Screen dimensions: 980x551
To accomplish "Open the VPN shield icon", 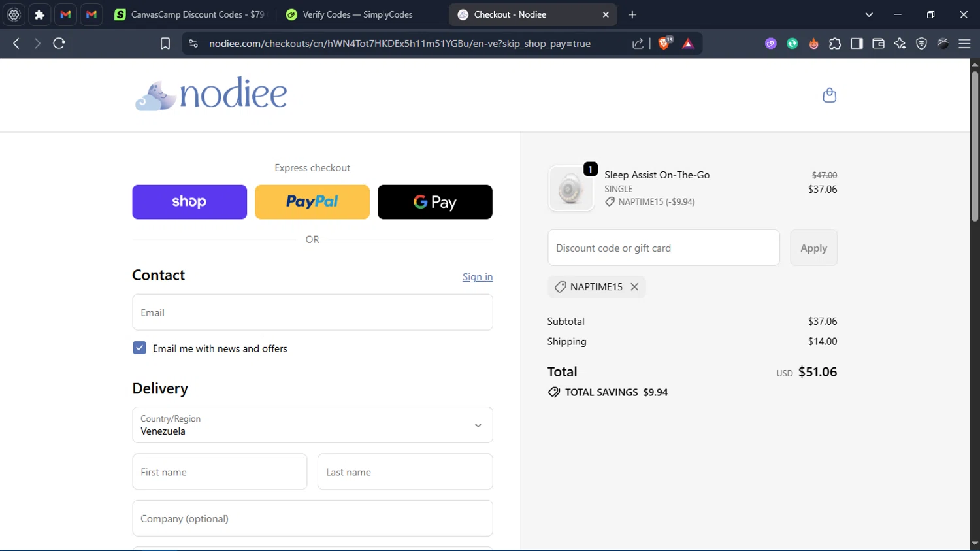I will [x=921, y=43].
